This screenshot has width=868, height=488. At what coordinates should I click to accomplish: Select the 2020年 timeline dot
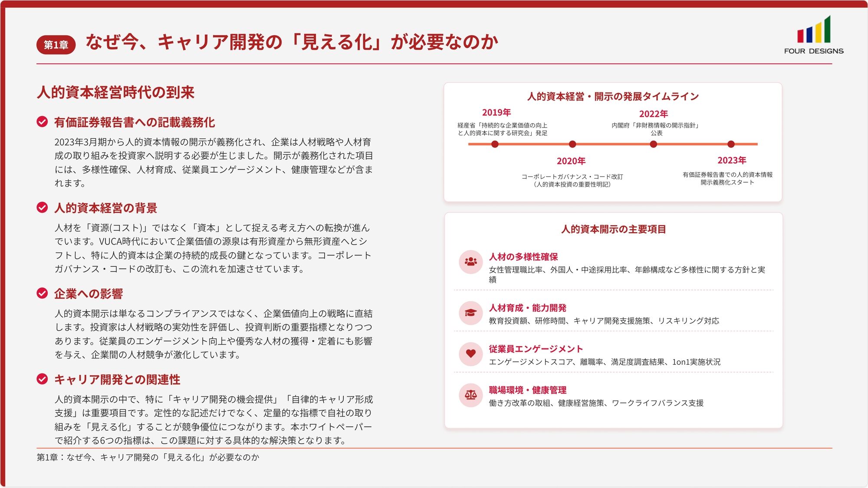click(x=572, y=144)
